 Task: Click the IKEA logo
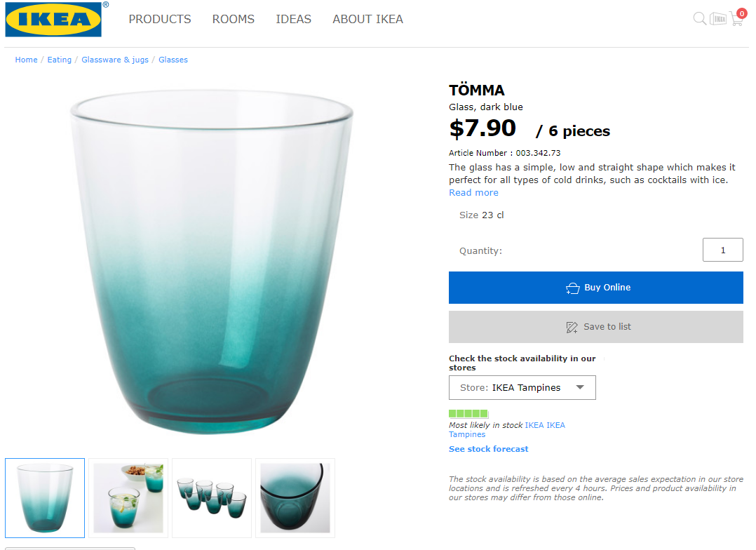click(x=53, y=19)
